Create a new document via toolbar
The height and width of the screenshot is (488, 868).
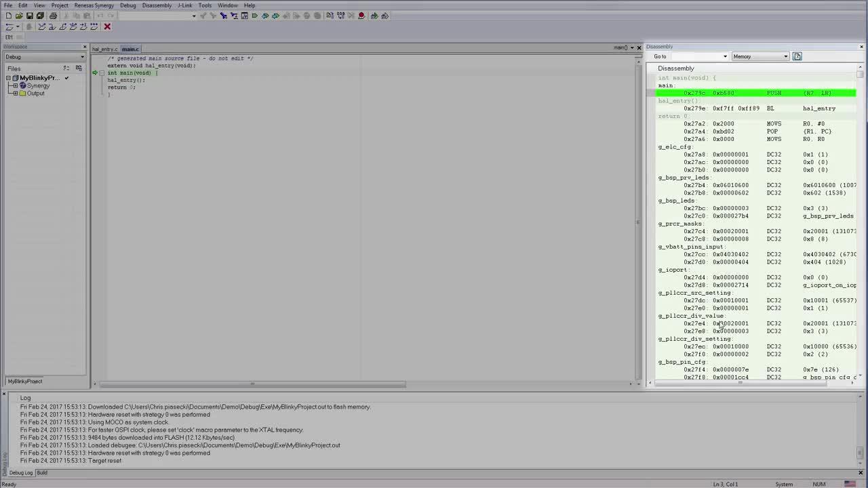9,16
